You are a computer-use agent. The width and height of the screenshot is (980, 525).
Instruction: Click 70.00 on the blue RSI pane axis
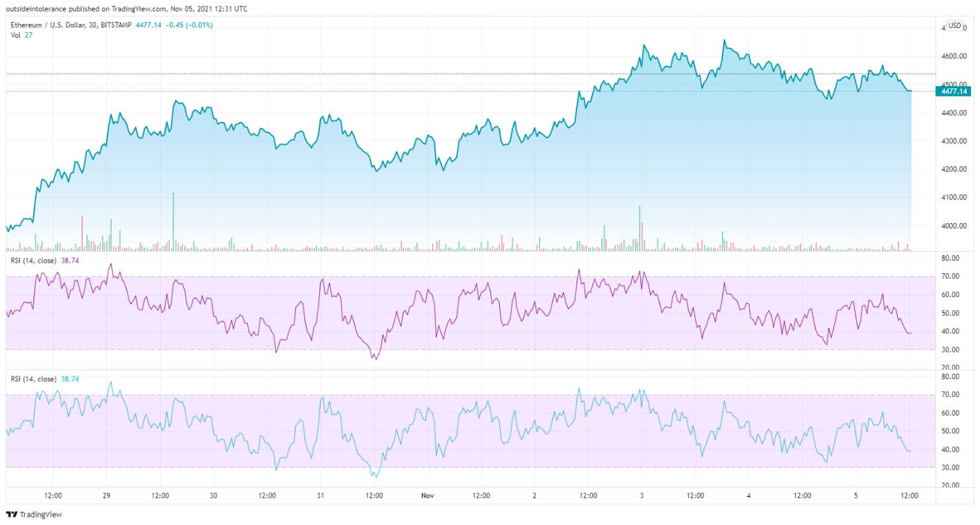click(951, 395)
